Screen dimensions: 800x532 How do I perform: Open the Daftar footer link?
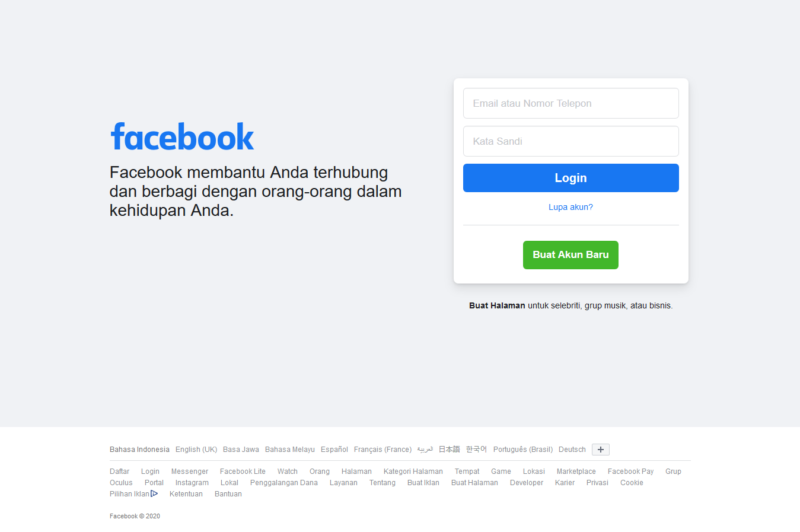pos(119,472)
